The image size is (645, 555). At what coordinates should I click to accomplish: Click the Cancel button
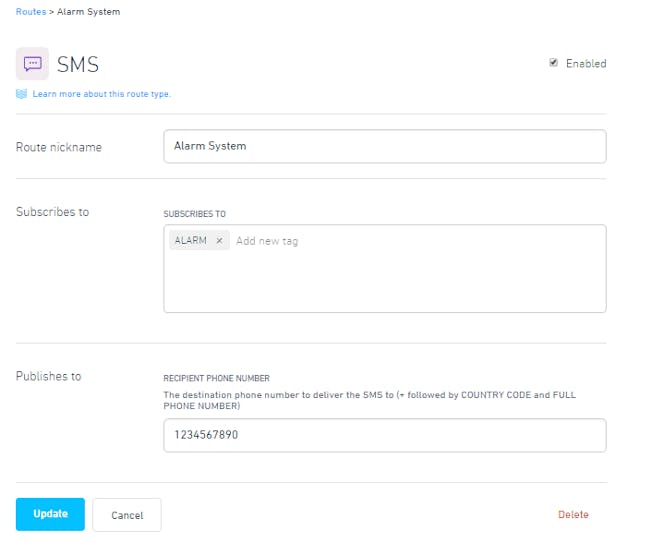(x=127, y=515)
